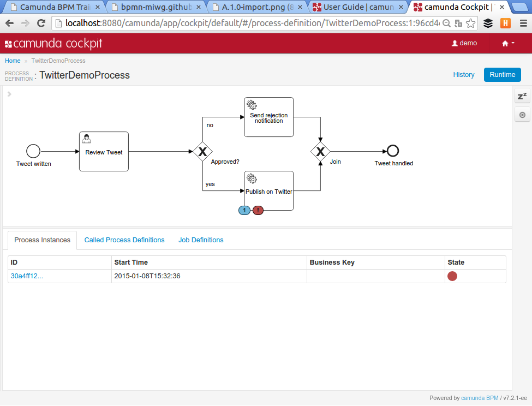Viewport: 532px width, 406px height.
Task: Click the Tweet written start event
Action: tap(33, 151)
